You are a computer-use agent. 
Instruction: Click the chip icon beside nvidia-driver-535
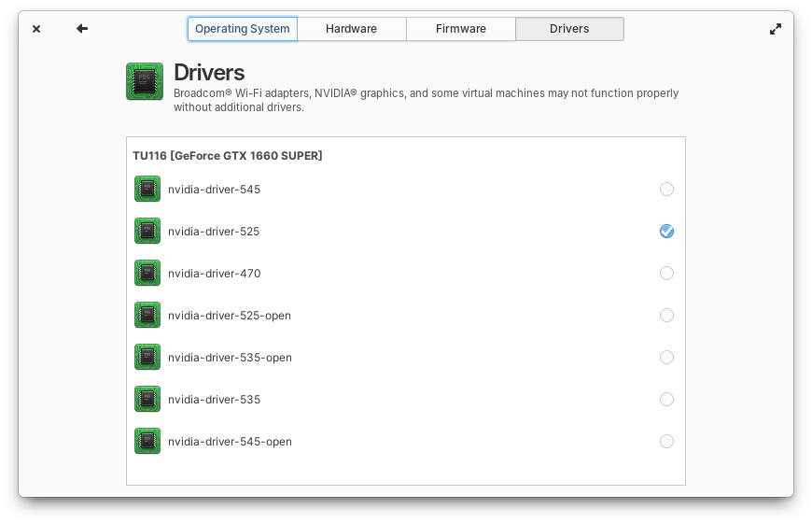pyautogui.click(x=147, y=399)
